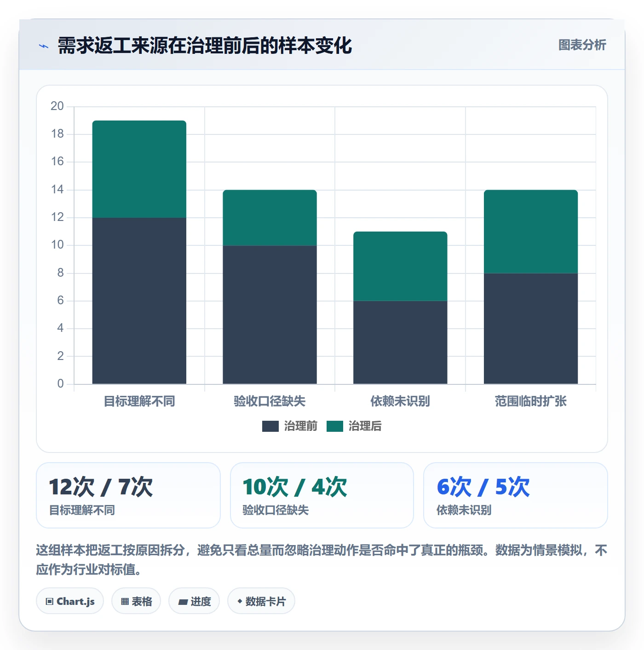The height and width of the screenshot is (650, 644).
Task: Open the 12次 / 7次 目标理解不同 data card
Action: pyautogui.click(x=128, y=495)
